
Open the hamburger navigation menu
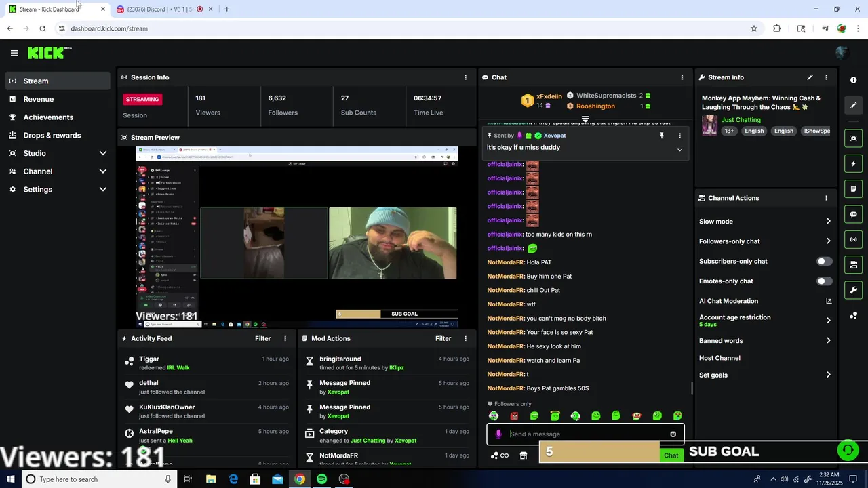(14, 53)
